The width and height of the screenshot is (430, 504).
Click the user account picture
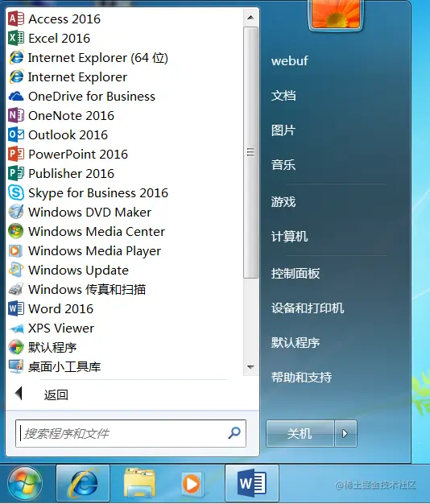pyautogui.click(x=336, y=14)
